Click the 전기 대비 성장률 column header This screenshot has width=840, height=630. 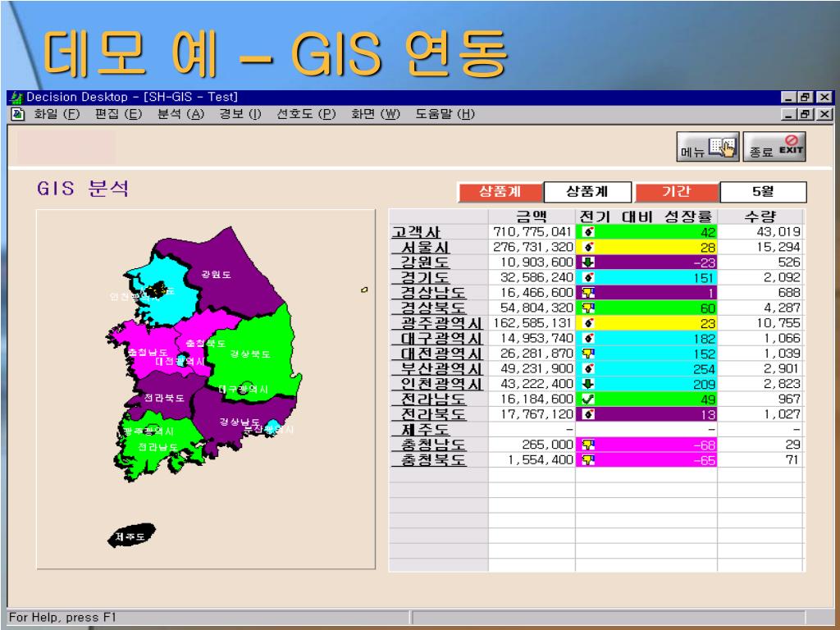click(x=646, y=217)
